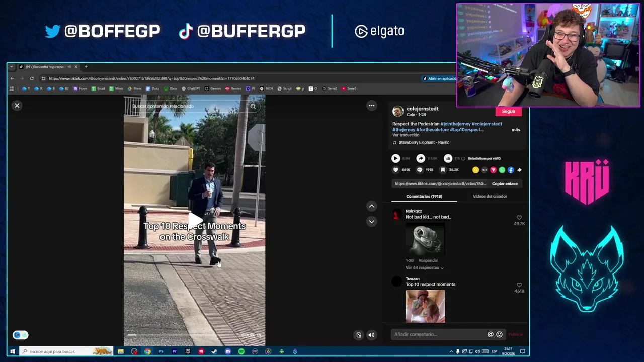Click Towzan's comment image thumbnail
644x362 pixels.
(426, 306)
